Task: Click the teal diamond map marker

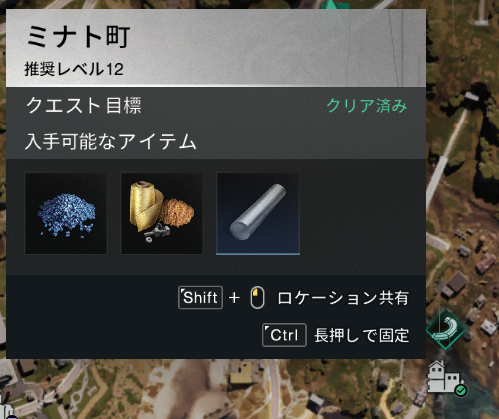Action: pyautogui.click(x=446, y=329)
